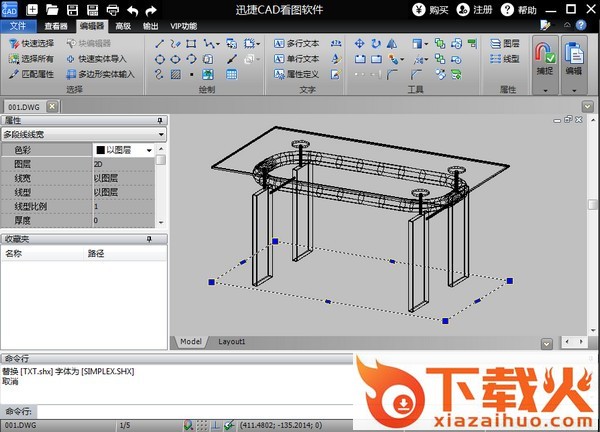Toggle the pin on the 收藏夹 panel

(x=149, y=240)
